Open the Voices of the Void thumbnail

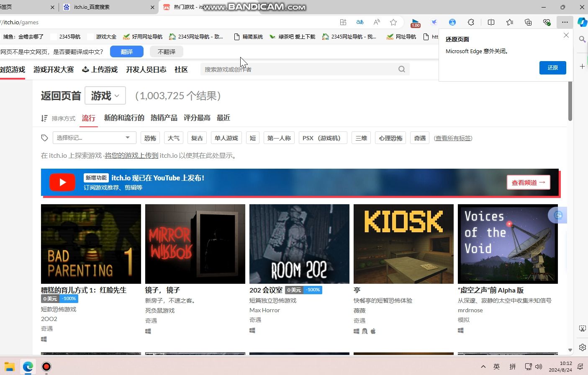click(508, 244)
